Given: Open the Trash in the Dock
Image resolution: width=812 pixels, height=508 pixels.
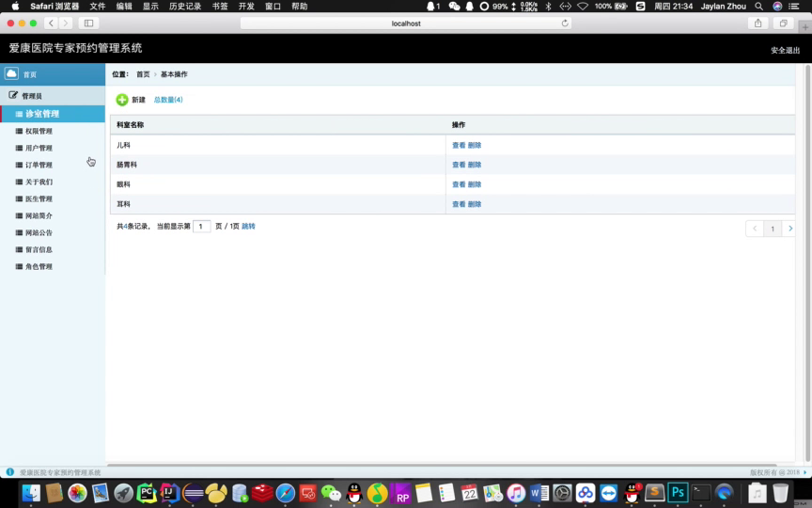Looking at the screenshot, I should [x=780, y=493].
